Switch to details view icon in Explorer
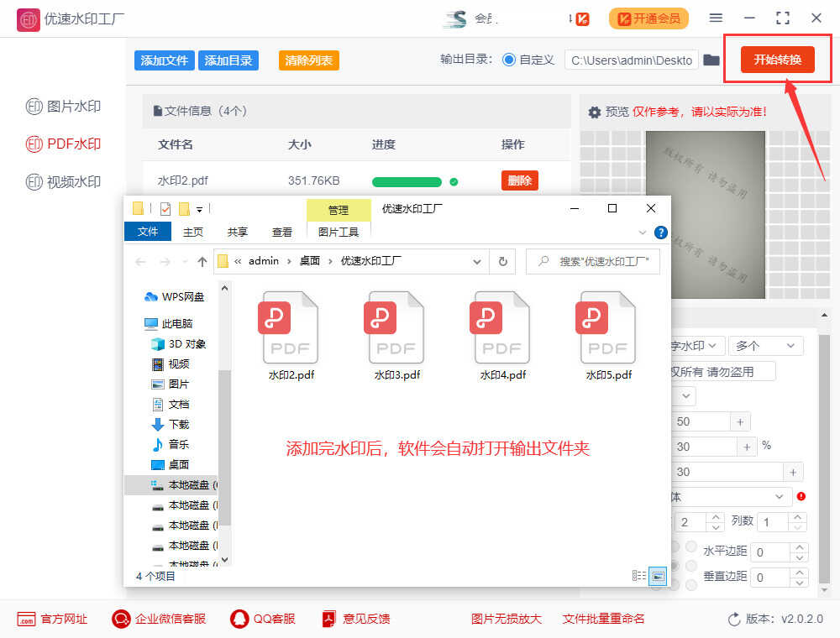Screen dimensions: 840x638 638,576
